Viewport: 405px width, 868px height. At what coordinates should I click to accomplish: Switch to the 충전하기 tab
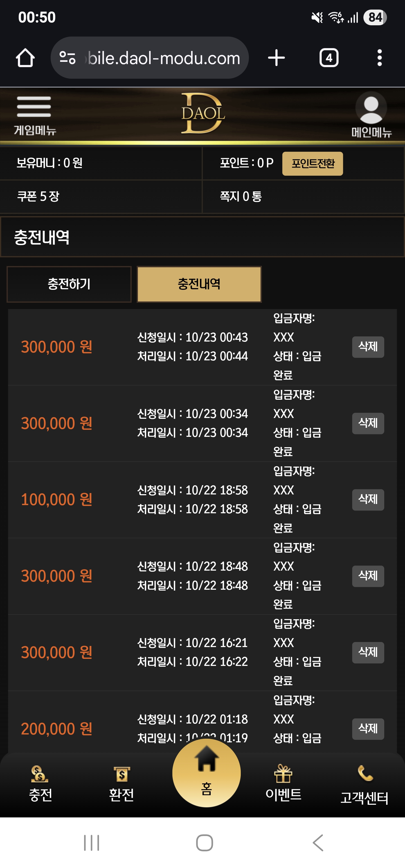point(69,284)
